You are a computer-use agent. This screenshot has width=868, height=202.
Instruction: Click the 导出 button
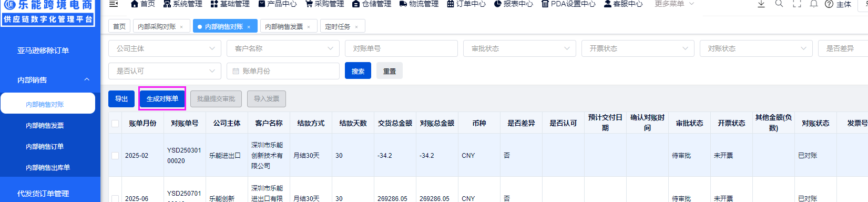[121, 99]
